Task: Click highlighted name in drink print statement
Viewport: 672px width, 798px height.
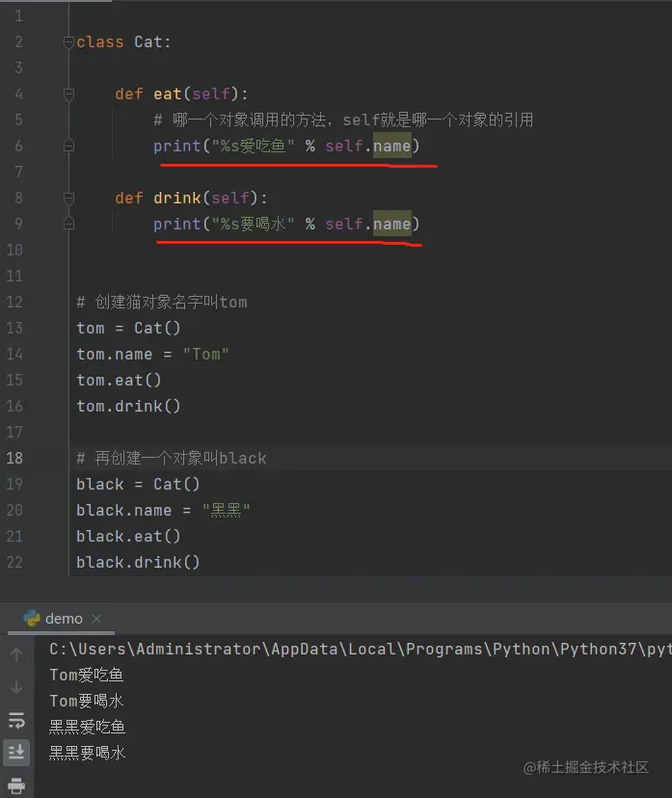Action: (392, 224)
